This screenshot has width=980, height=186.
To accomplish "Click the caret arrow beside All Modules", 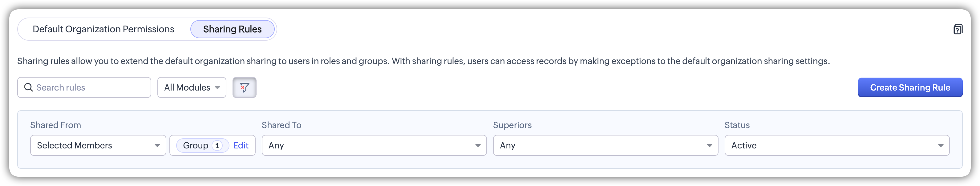I will pyautogui.click(x=217, y=87).
